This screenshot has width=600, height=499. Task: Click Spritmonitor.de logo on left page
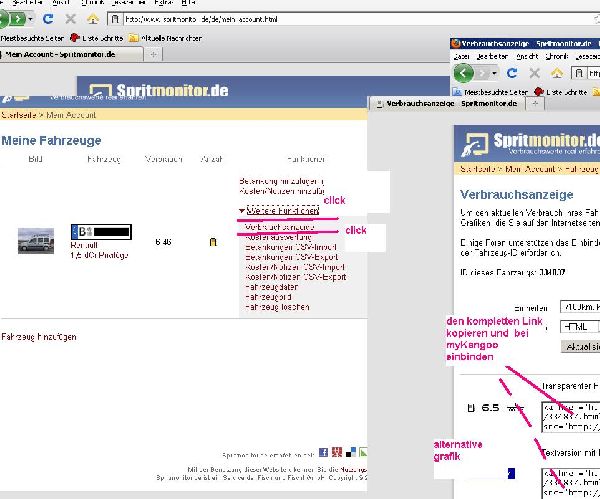pos(158,90)
